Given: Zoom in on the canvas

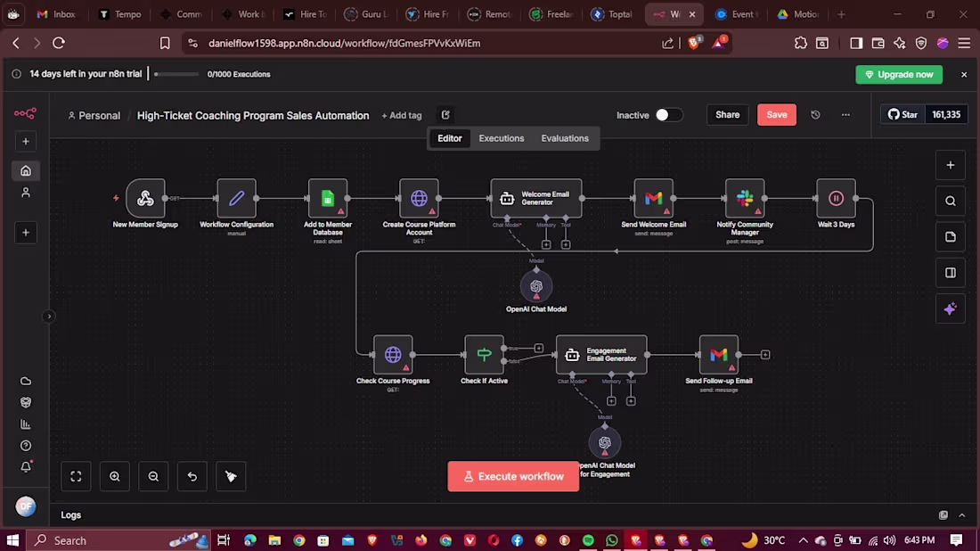Looking at the screenshot, I should pos(114,477).
